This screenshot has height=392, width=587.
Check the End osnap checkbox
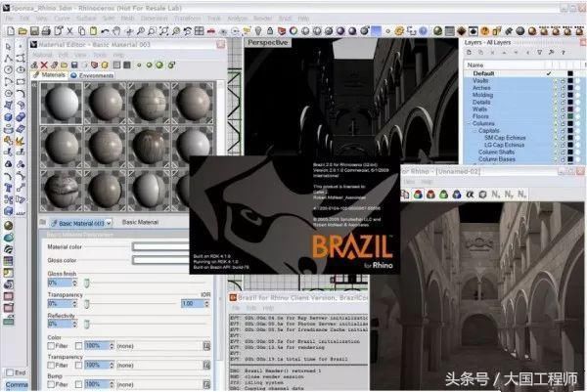8,372
